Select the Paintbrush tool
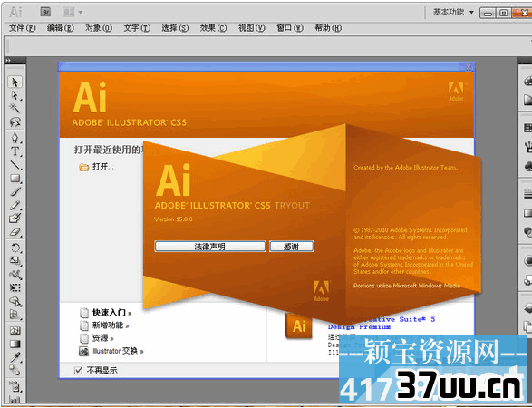 point(15,192)
